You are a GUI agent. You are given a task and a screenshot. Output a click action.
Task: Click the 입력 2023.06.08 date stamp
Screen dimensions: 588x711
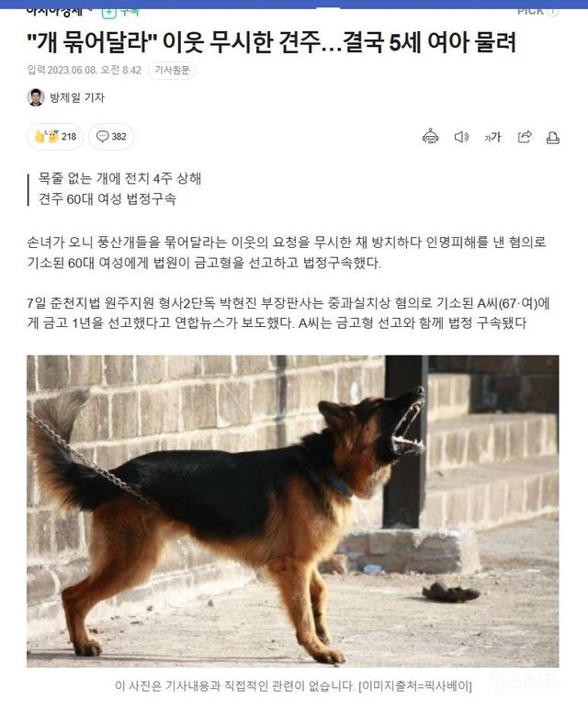click(85, 71)
